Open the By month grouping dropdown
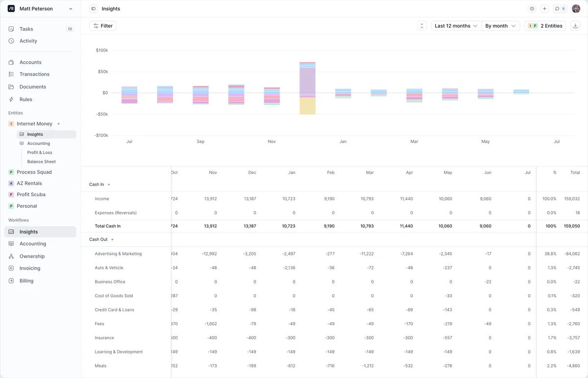This screenshot has width=588, height=378. point(500,26)
